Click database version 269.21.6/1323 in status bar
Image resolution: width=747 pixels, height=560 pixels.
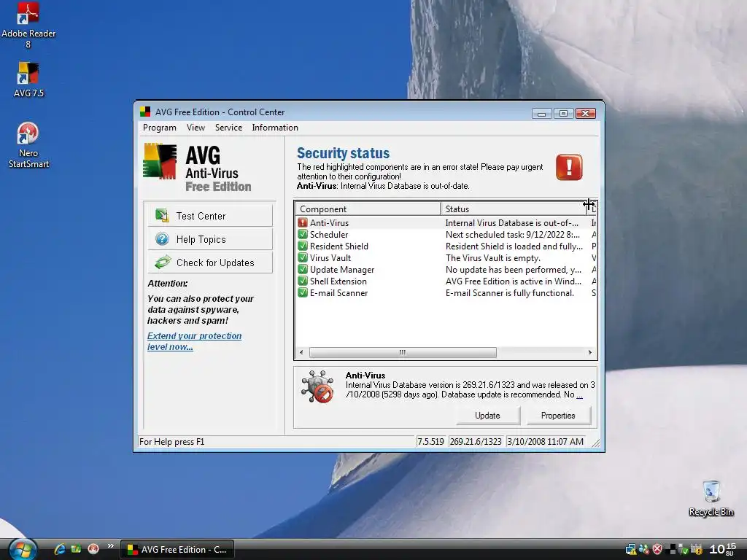476,442
